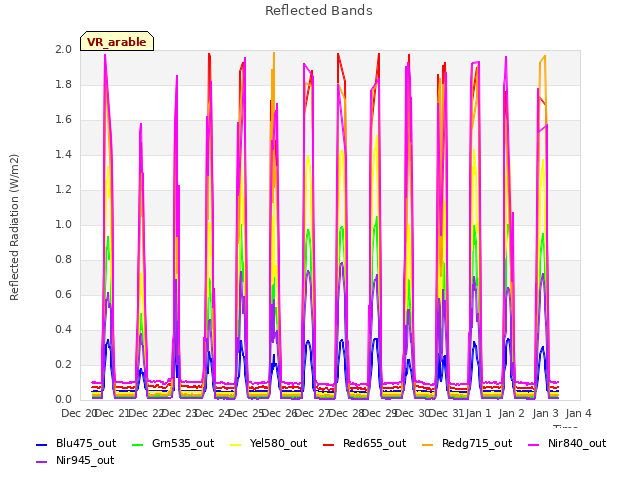This screenshot has height=480, width=640.
Task: Toggle the Nir945_out legend entry
Action: click(x=75, y=460)
